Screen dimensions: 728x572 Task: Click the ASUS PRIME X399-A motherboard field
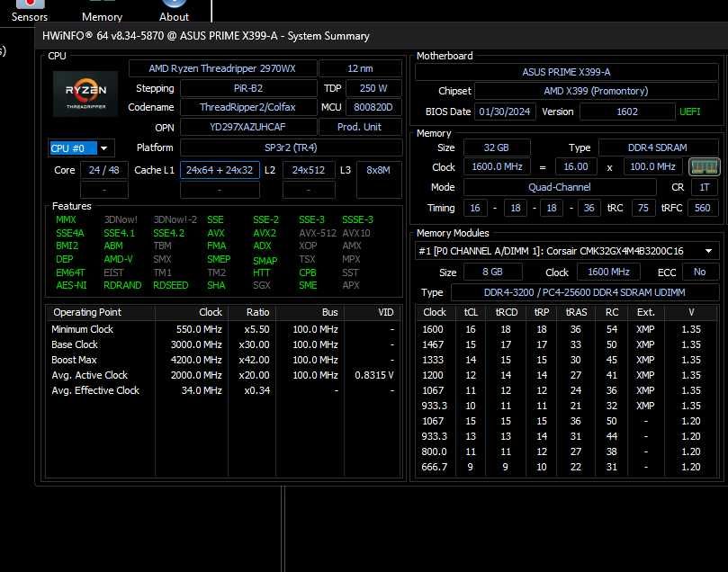tap(566, 72)
